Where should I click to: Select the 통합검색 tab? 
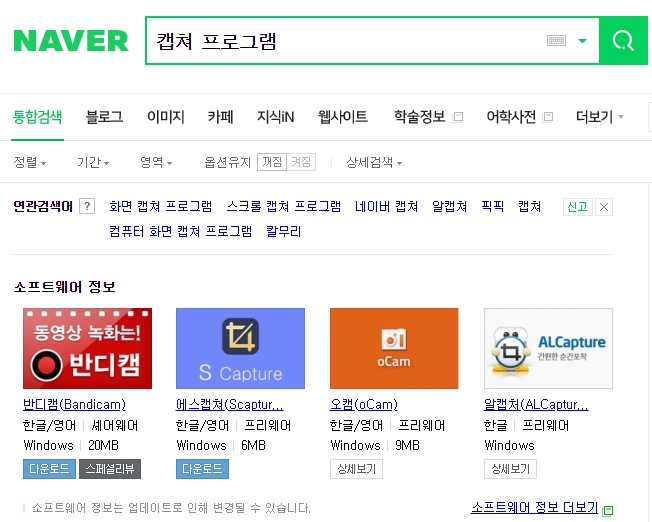point(37,117)
